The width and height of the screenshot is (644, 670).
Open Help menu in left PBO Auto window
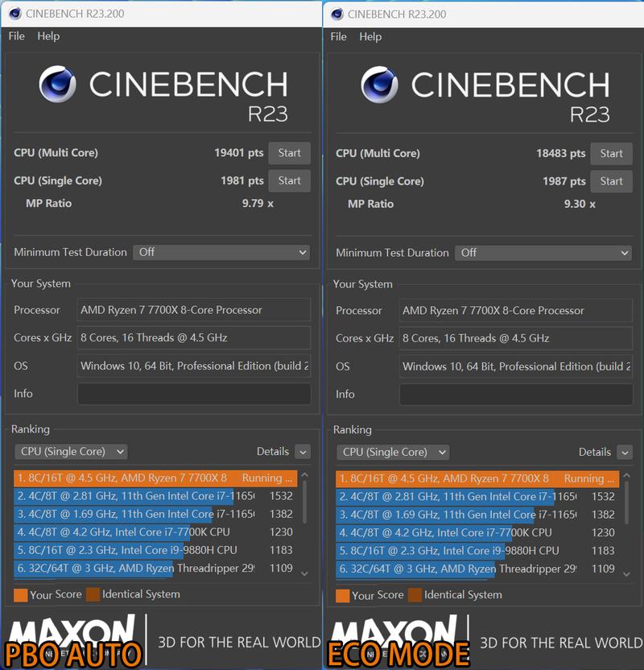[x=48, y=36]
